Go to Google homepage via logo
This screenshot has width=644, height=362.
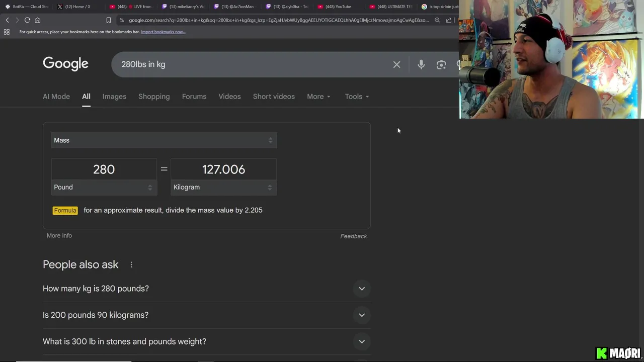(65, 64)
